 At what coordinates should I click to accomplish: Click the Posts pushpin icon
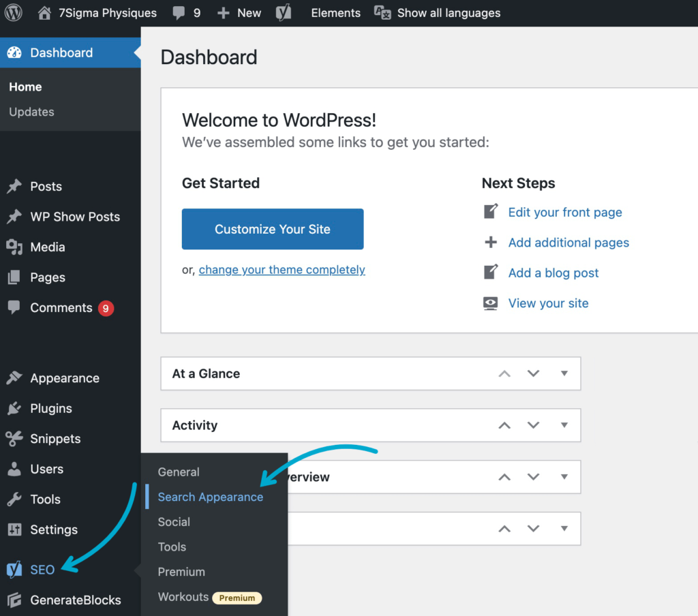(14, 186)
